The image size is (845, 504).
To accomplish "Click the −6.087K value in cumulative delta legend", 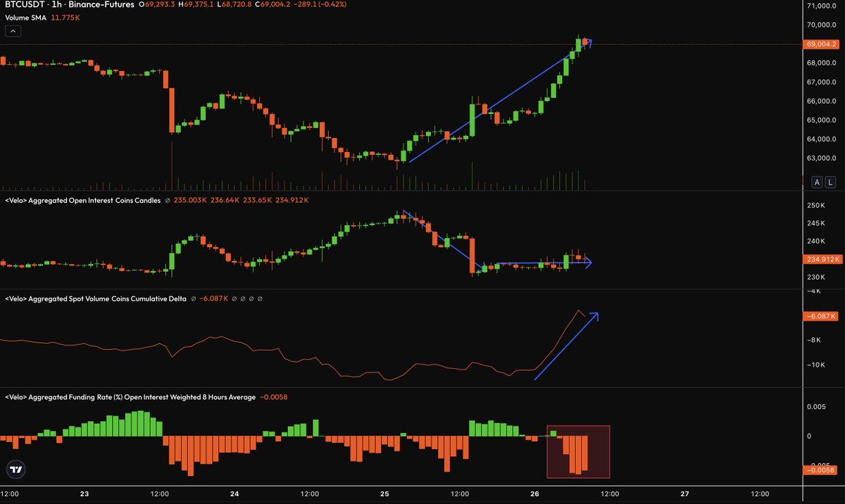I will 214,298.
